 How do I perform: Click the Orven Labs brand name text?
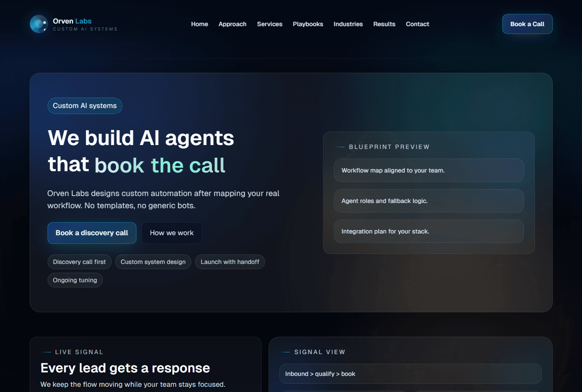(72, 21)
